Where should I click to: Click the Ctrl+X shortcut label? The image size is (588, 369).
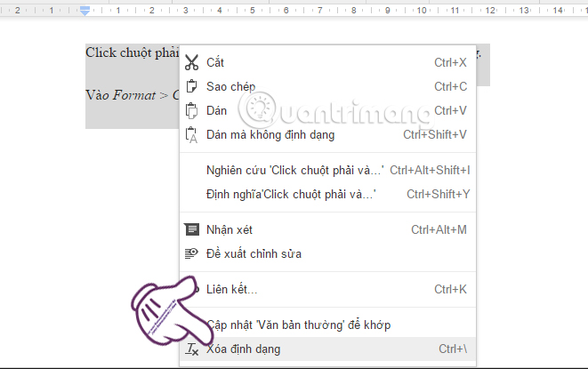pyautogui.click(x=450, y=62)
